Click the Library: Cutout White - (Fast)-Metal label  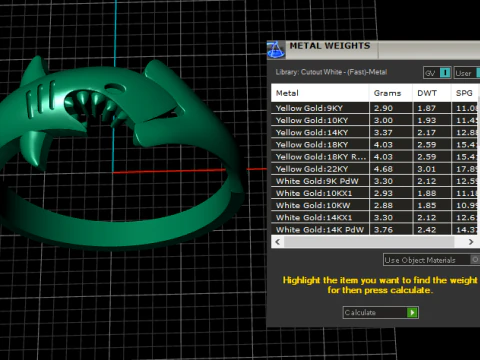pos(331,72)
